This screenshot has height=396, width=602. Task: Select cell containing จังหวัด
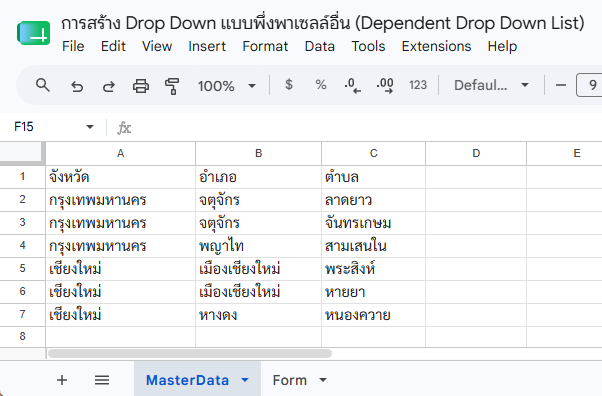pos(121,177)
